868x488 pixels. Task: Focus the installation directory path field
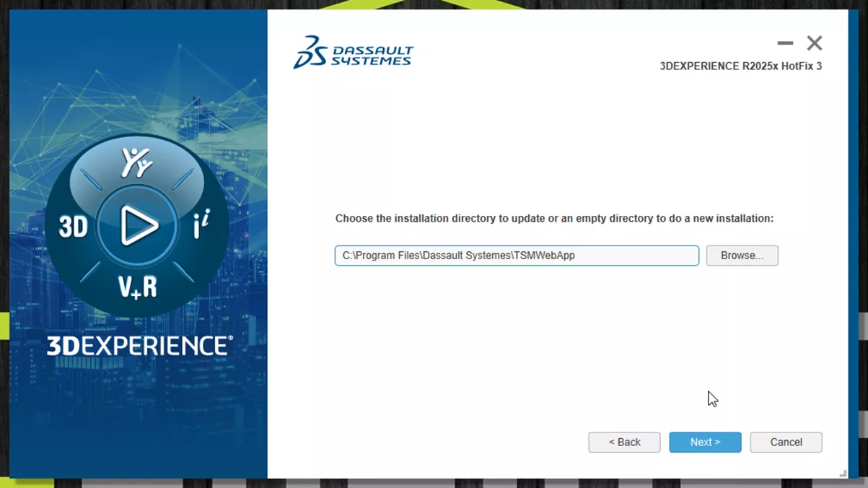pos(517,256)
